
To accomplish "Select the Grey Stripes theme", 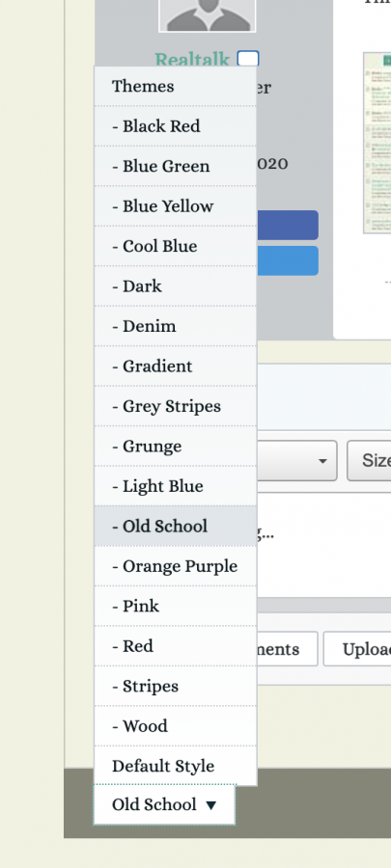I will (x=176, y=406).
